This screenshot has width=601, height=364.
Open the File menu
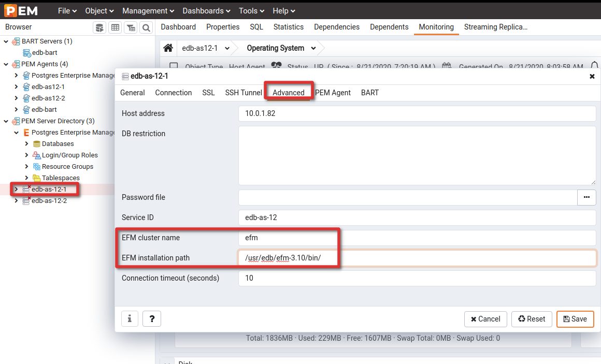pyautogui.click(x=67, y=11)
